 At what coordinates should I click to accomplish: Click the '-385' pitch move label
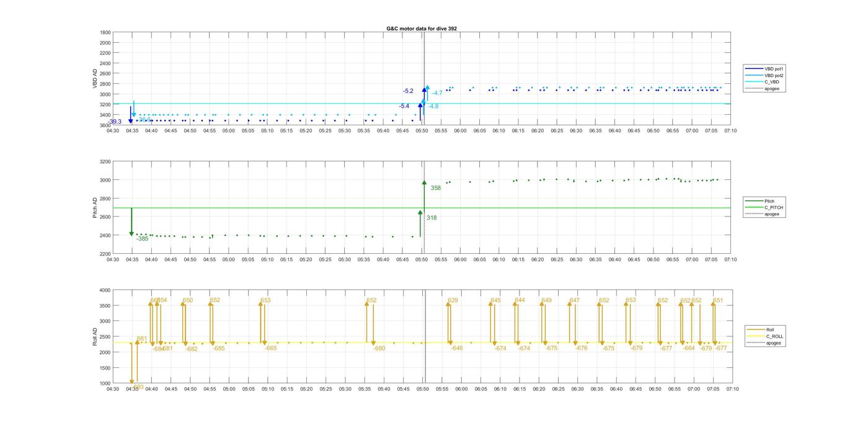coord(142,238)
